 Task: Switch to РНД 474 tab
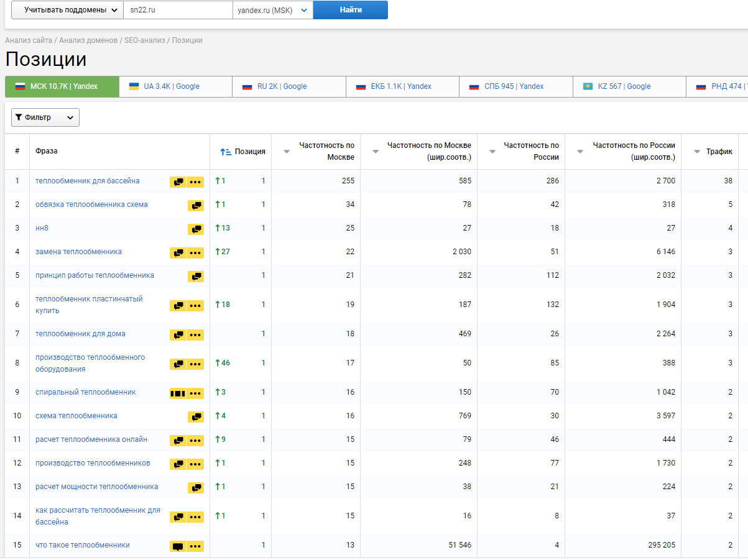[x=717, y=86]
